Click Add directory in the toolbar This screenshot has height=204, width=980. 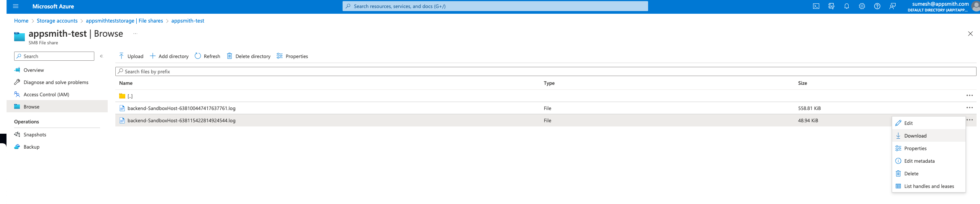pos(169,56)
